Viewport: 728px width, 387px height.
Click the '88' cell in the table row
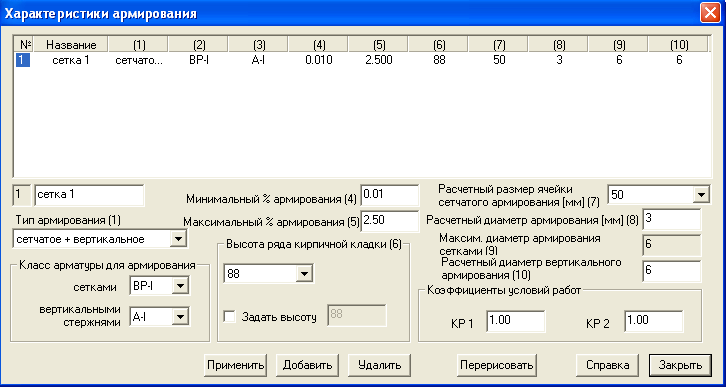(x=439, y=60)
